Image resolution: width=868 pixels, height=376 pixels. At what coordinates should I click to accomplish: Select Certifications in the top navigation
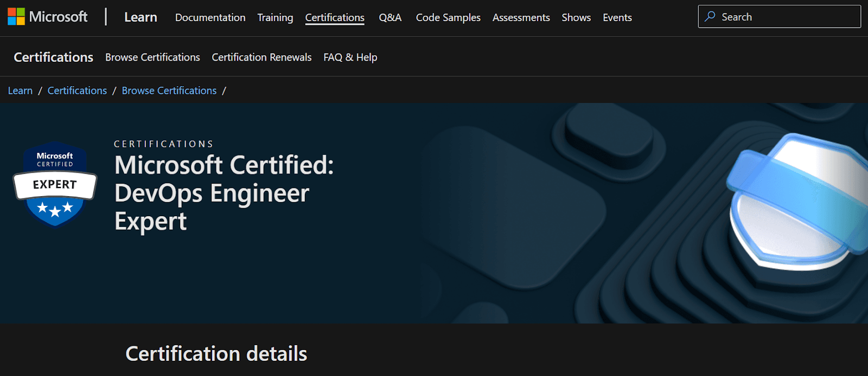point(335,17)
